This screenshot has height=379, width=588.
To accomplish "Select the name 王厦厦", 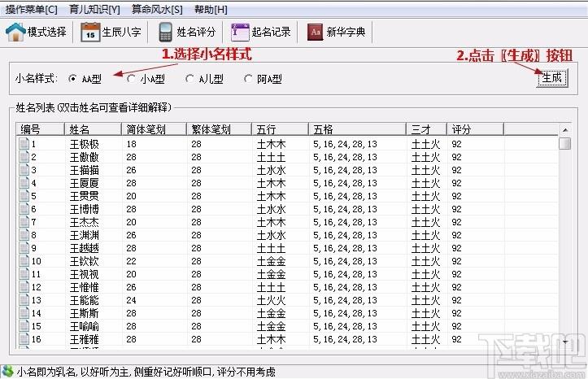I will (85, 183).
